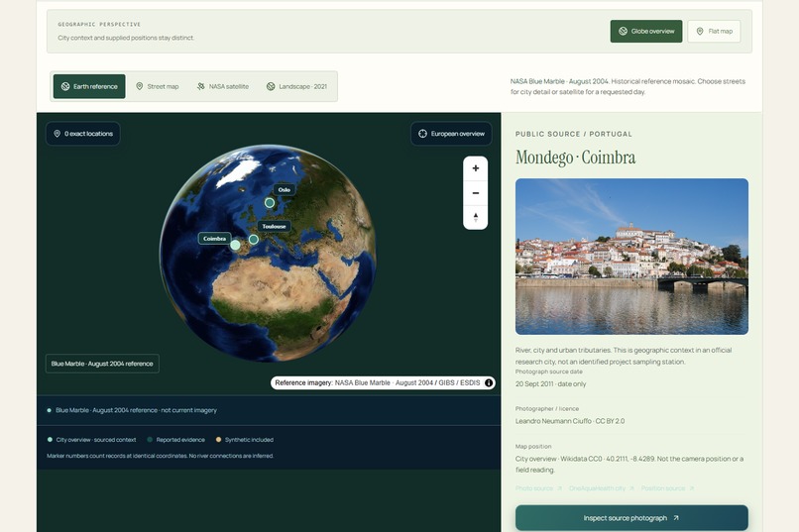The height and width of the screenshot is (532, 799).
Task: Click the 'Synthetic included' legend entry
Action: (x=245, y=439)
